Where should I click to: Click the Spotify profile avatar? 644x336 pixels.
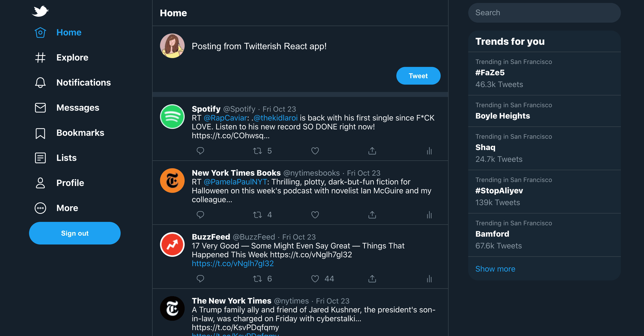coord(172,117)
